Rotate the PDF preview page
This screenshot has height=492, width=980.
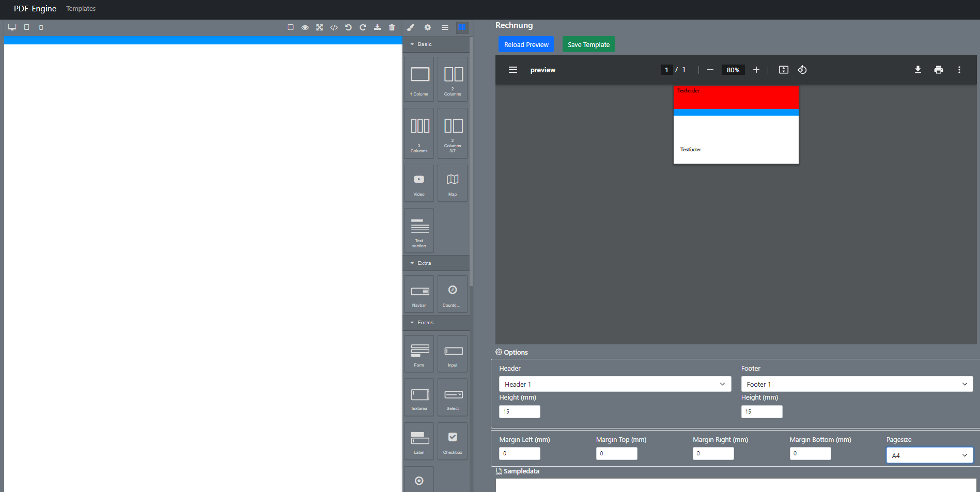coord(802,70)
